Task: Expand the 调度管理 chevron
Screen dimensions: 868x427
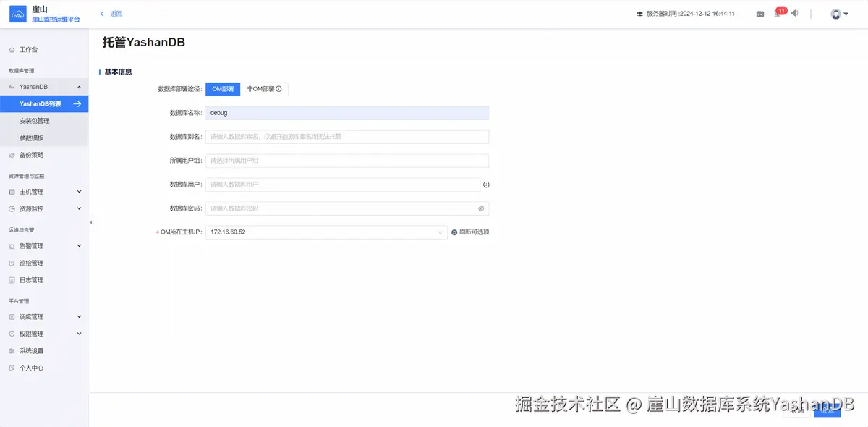Action: click(x=79, y=317)
